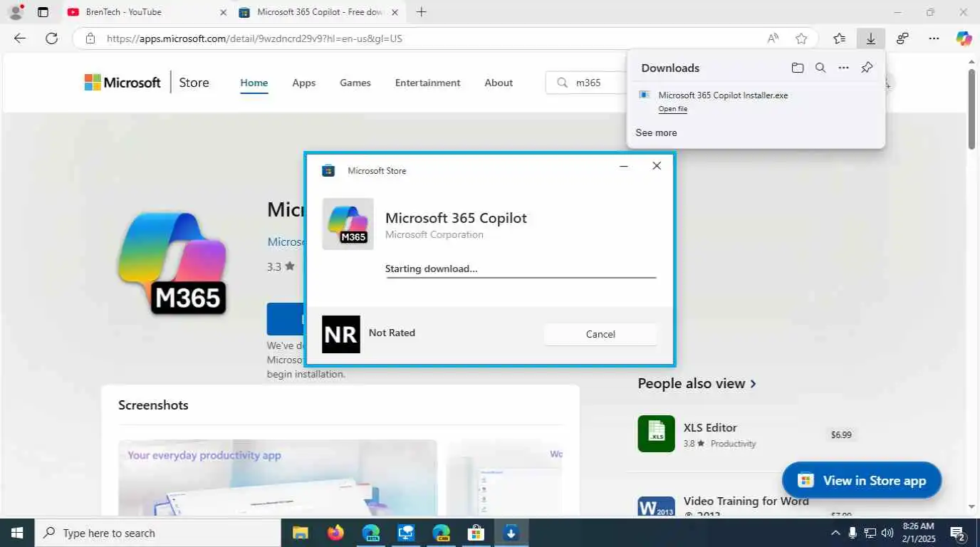Show hidden system tray icons
Screen dimensions: 980x547
point(835,533)
